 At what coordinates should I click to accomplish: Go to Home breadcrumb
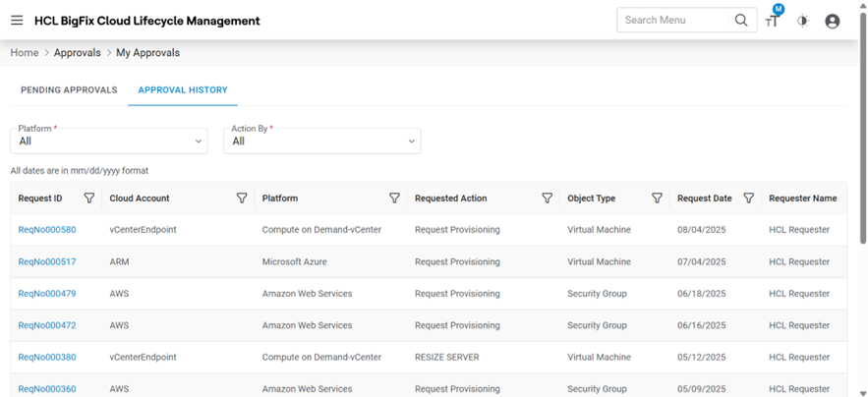coord(25,53)
